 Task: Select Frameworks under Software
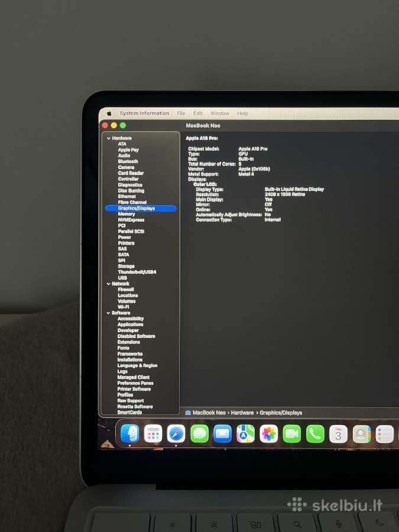pos(130,354)
